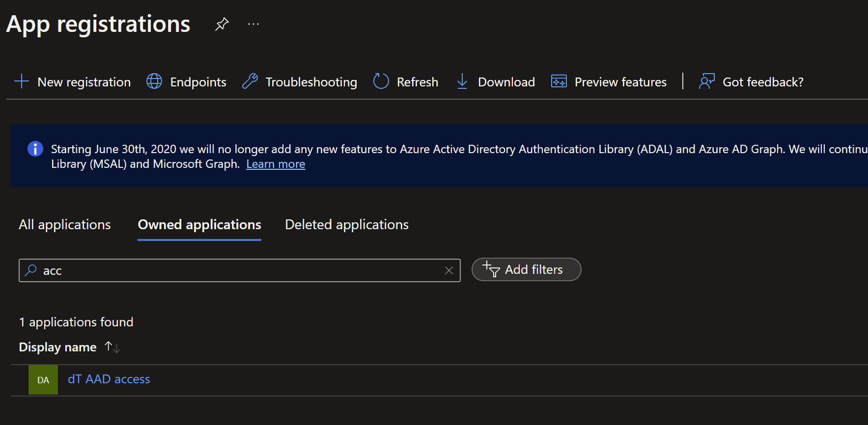This screenshot has width=868, height=425.
Task: Select the Owned applications tab
Action: 199,225
